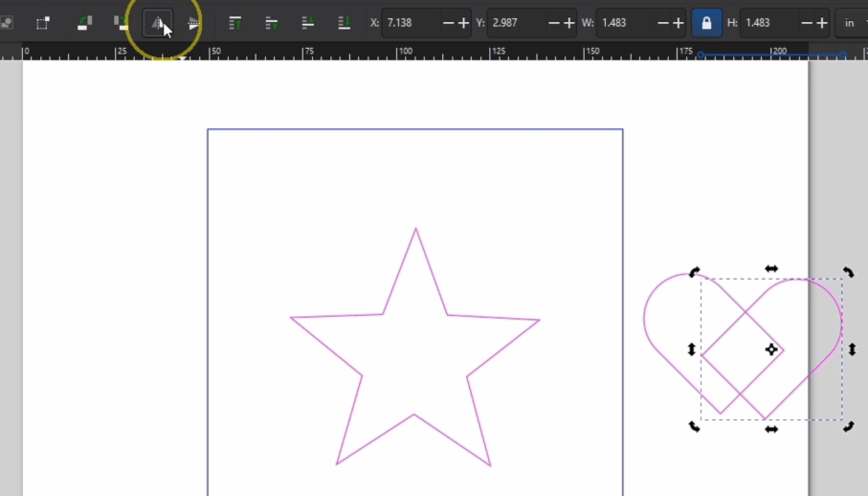Decrease the Y value with minus
Viewport: 868px width, 496px height.
[553, 22]
